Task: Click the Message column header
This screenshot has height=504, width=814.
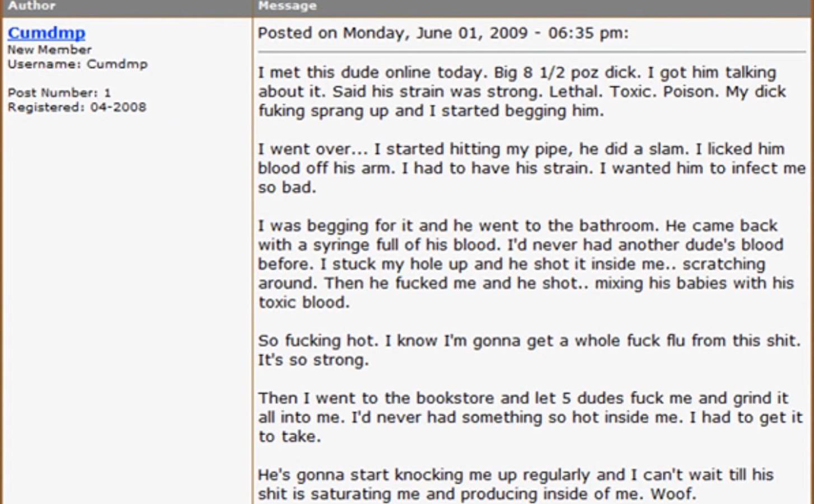Action: coord(287,6)
